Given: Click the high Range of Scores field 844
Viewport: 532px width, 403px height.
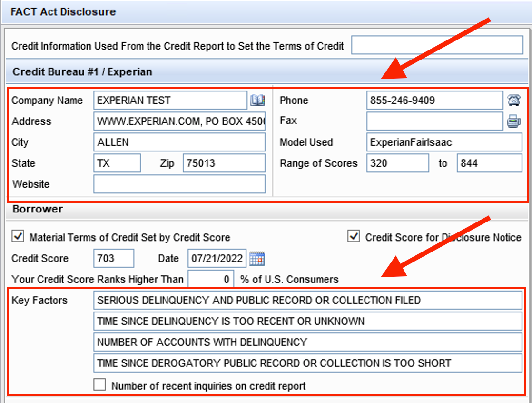Looking at the screenshot, I should [x=490, y=163].
